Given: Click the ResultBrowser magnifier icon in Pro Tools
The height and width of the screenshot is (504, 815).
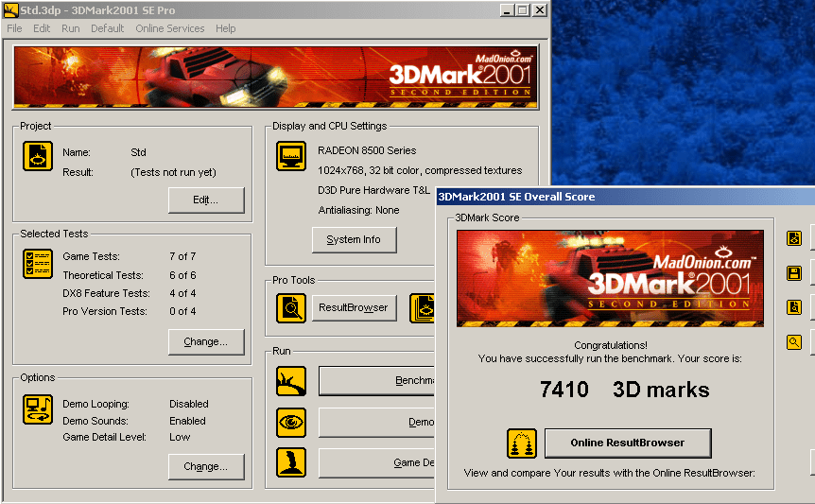Looking at the screenshot, I should (x=291, y=308).
